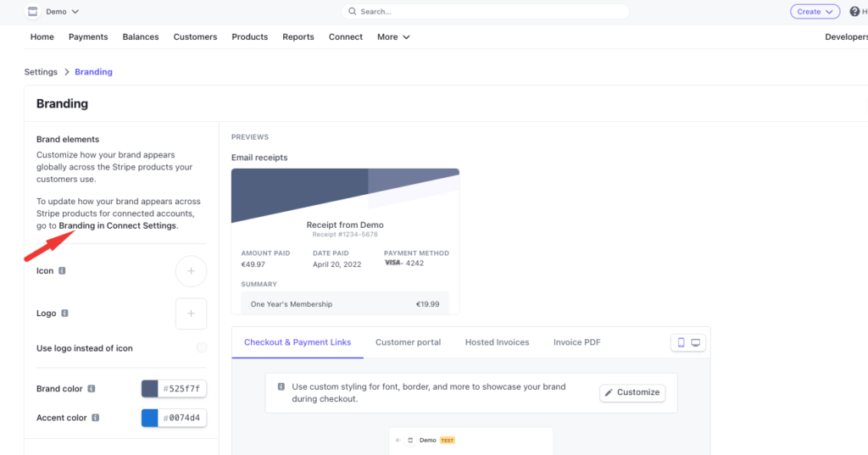Open the Connect section
The width and height of the screenshot is (868, 455).
pyautogui.click(x=346, y=36)
